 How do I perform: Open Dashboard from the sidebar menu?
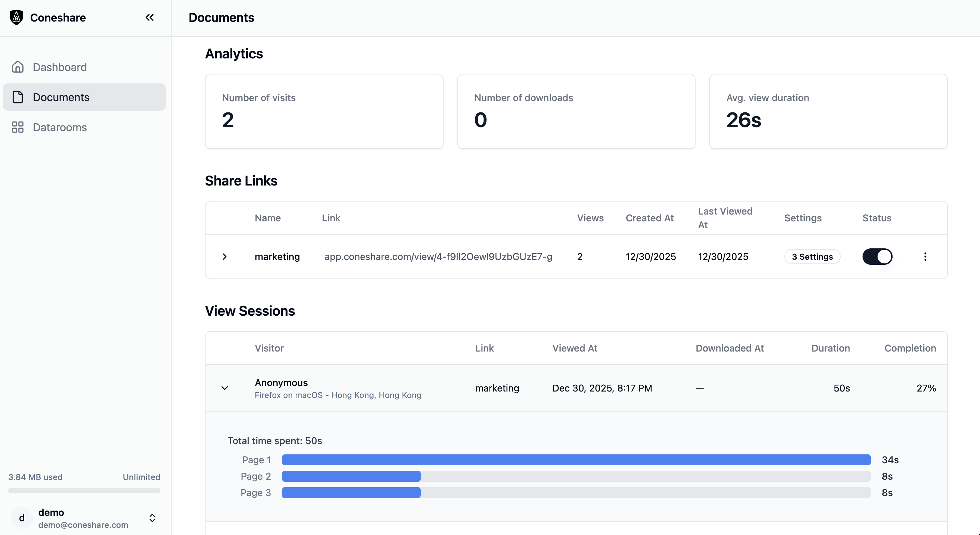59,67
